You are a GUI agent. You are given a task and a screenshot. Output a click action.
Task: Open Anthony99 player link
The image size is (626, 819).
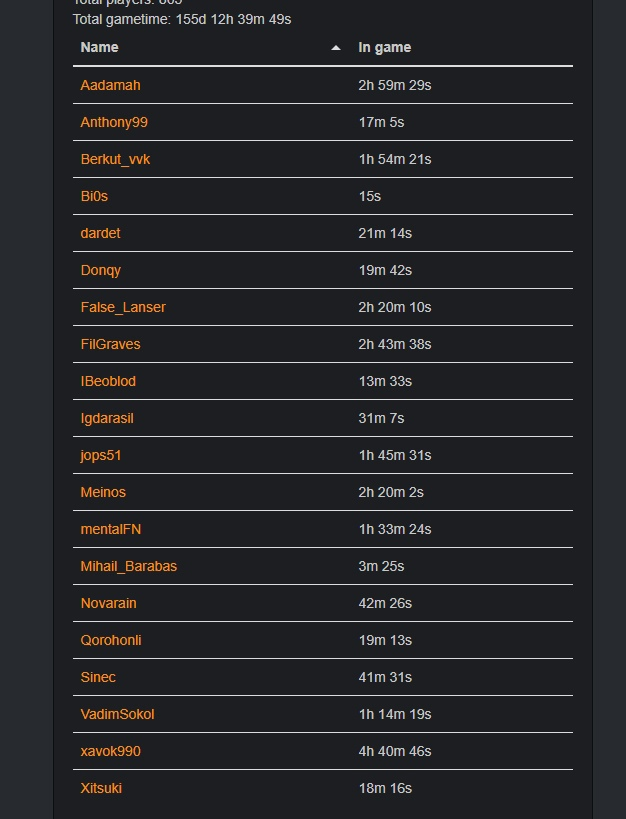click(114, 122)
